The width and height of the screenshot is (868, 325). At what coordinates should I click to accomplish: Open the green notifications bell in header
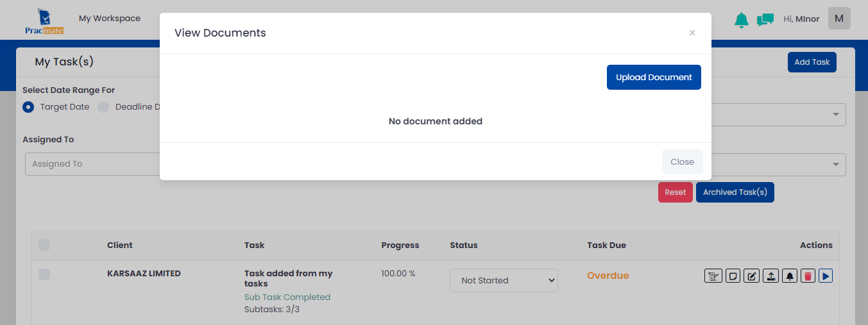(x=742, y=20)
